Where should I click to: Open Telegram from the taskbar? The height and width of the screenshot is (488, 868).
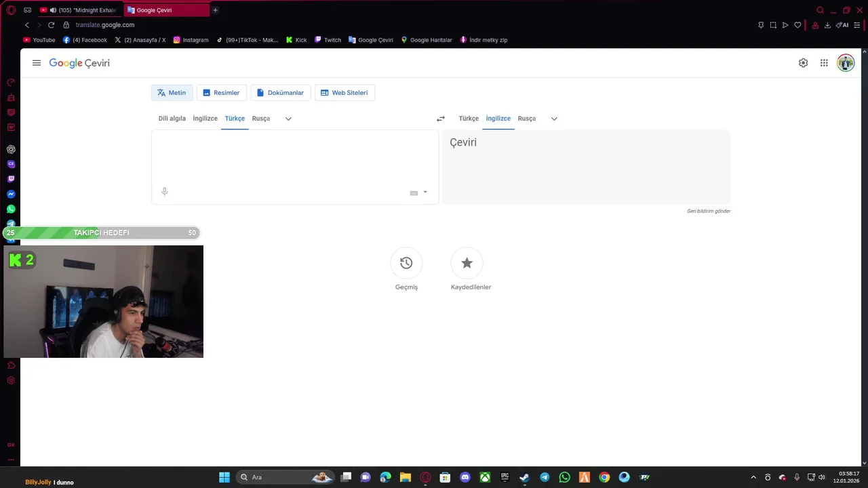point(545,477)
